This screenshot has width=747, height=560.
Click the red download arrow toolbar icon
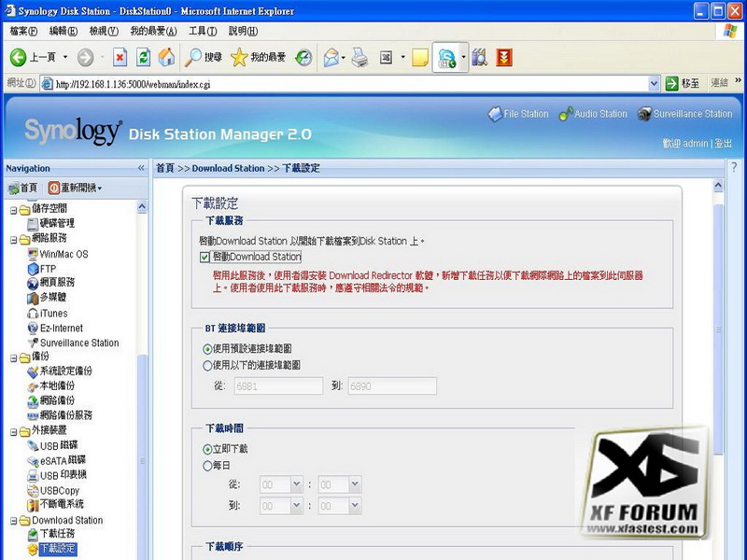pyautogui.click(x=504, y=58)
